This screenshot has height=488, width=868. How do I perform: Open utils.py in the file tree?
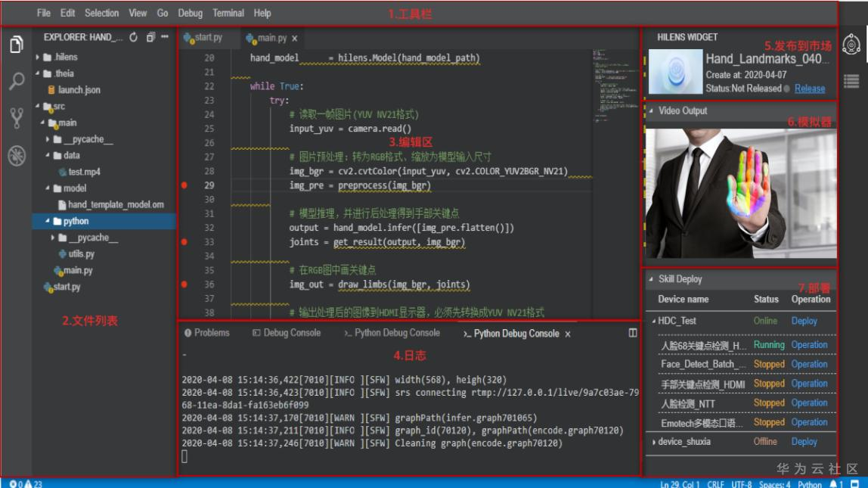point(81,254)
